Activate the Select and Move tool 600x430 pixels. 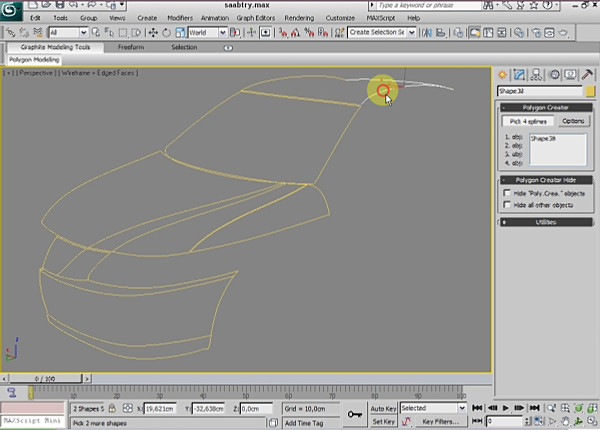pos(153,33)
